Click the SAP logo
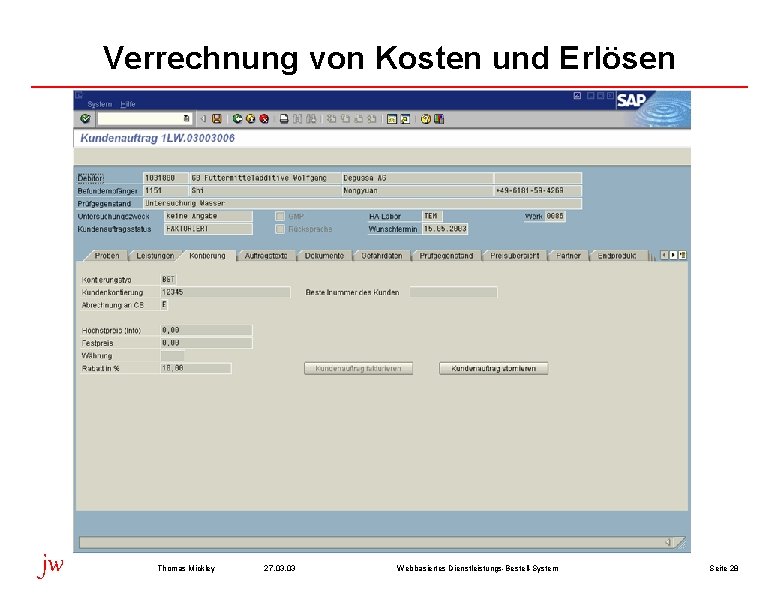 pyautogui.click(x=632, y=100)
